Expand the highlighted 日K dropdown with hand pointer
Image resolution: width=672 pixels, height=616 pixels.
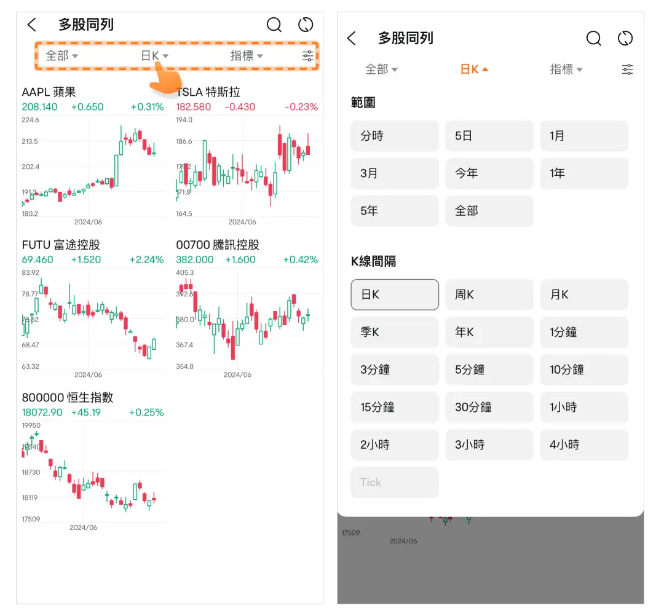pos(154,56)
